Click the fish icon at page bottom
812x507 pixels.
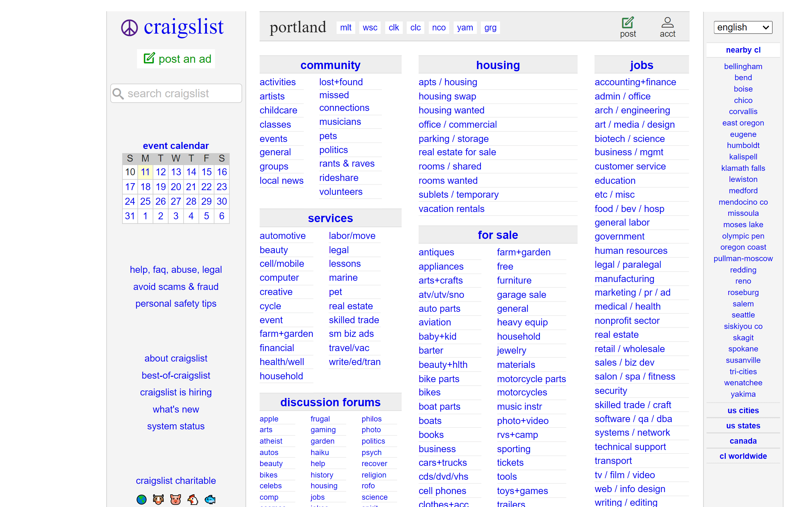coord(210,499)
